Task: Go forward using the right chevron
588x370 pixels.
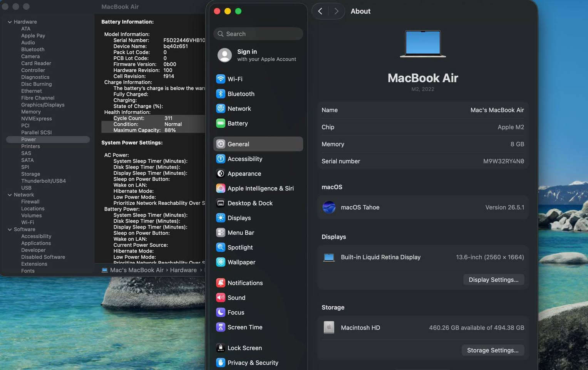Action: point(336,11)
